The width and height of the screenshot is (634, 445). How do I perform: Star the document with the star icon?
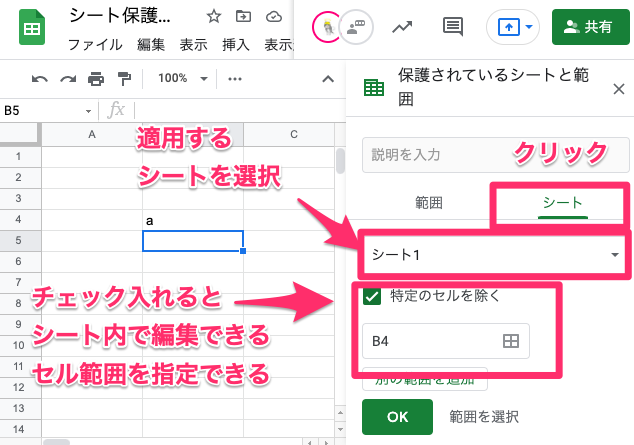point(213,17)
